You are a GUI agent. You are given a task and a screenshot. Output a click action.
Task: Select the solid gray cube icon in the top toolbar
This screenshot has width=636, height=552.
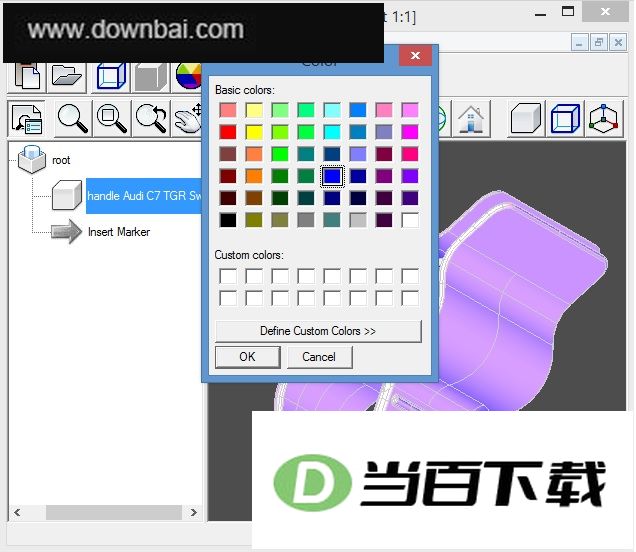pos(150,76)
